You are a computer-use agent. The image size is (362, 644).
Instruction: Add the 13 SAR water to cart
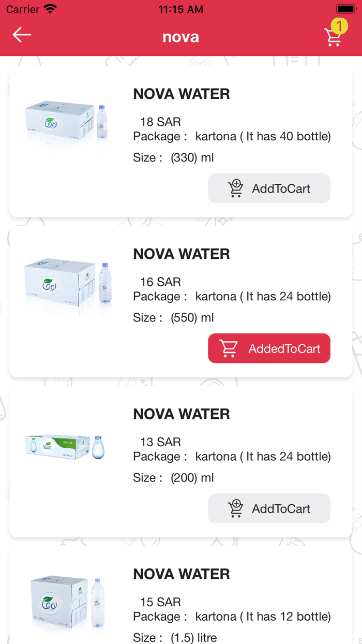tap(269, 508)
